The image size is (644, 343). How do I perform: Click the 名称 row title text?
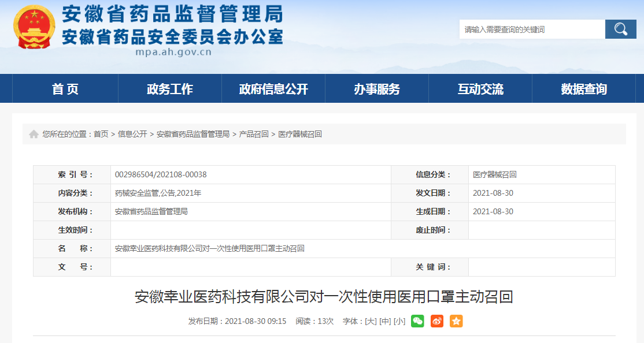tap(209, 248)
